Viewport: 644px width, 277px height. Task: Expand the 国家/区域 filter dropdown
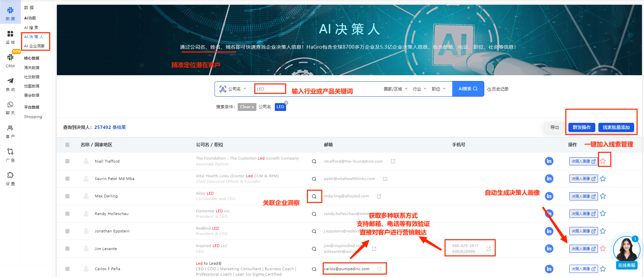pos(395,89)
